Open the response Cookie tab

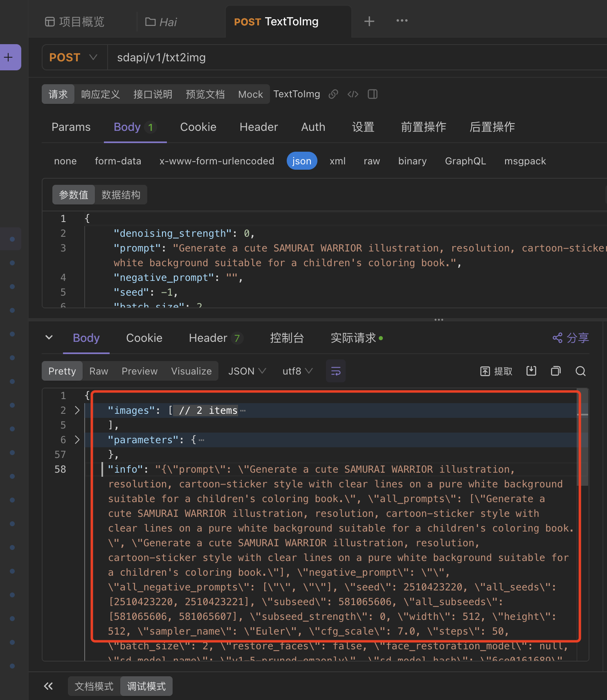click(x=144, y=338)
